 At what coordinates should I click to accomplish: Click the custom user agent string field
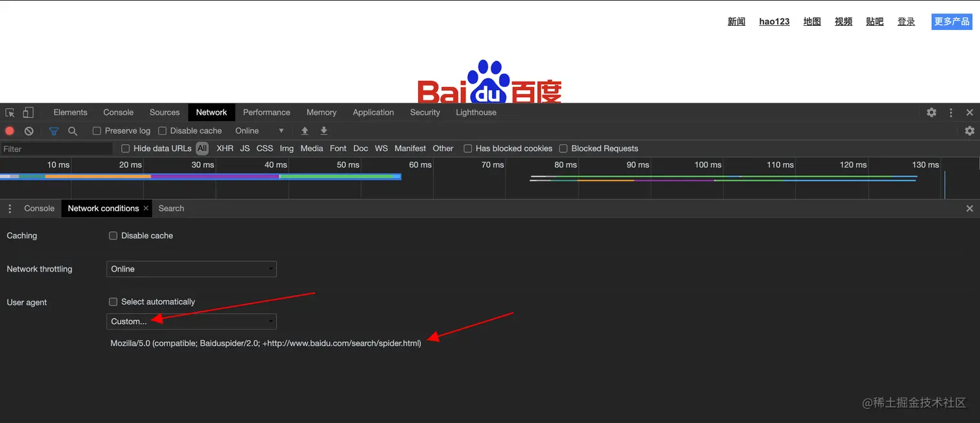[266, 343]
